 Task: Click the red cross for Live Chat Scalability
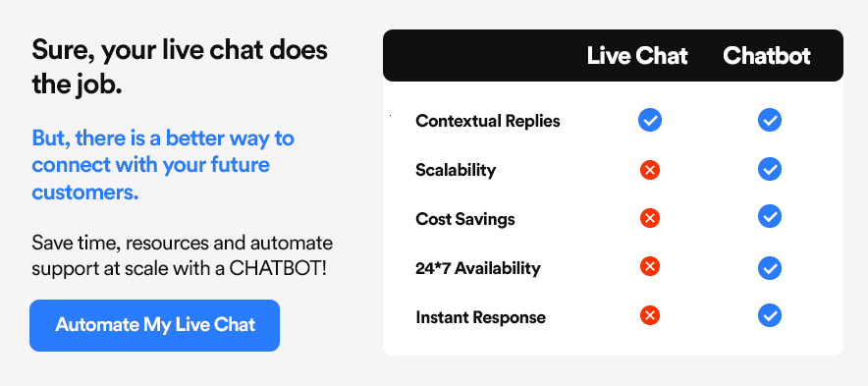tap(650, 170)
